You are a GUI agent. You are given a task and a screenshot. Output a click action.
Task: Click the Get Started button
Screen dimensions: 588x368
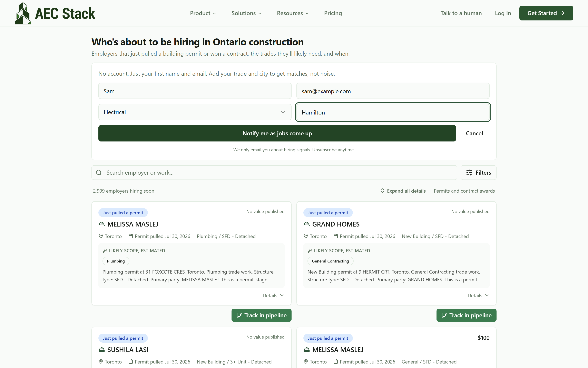pyautogui.click(x=546, y=13)
